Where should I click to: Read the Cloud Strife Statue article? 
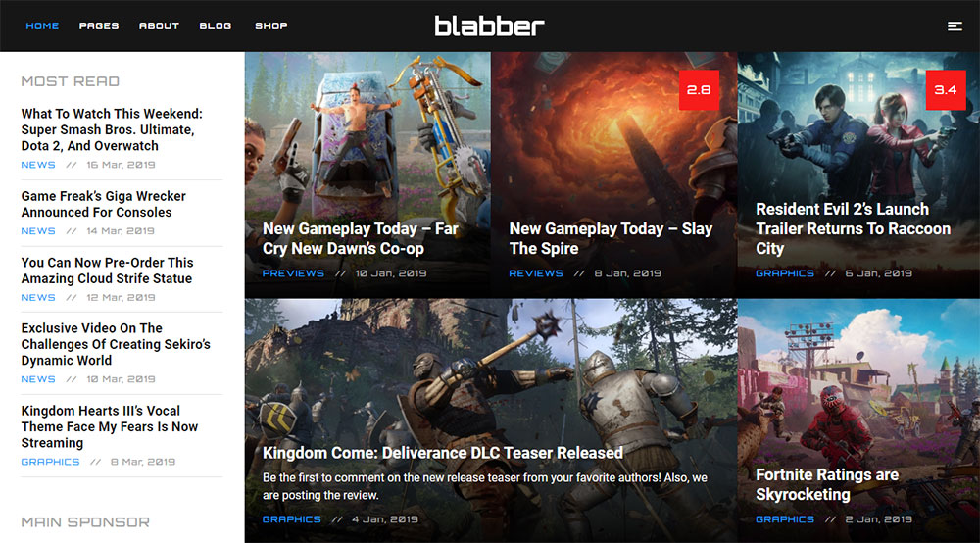coord(108,271)
